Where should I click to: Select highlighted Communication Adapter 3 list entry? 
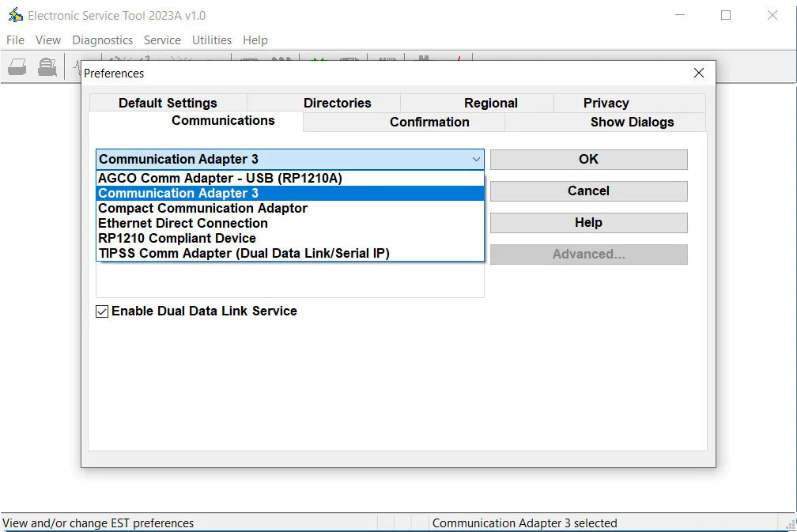(178, 193)
